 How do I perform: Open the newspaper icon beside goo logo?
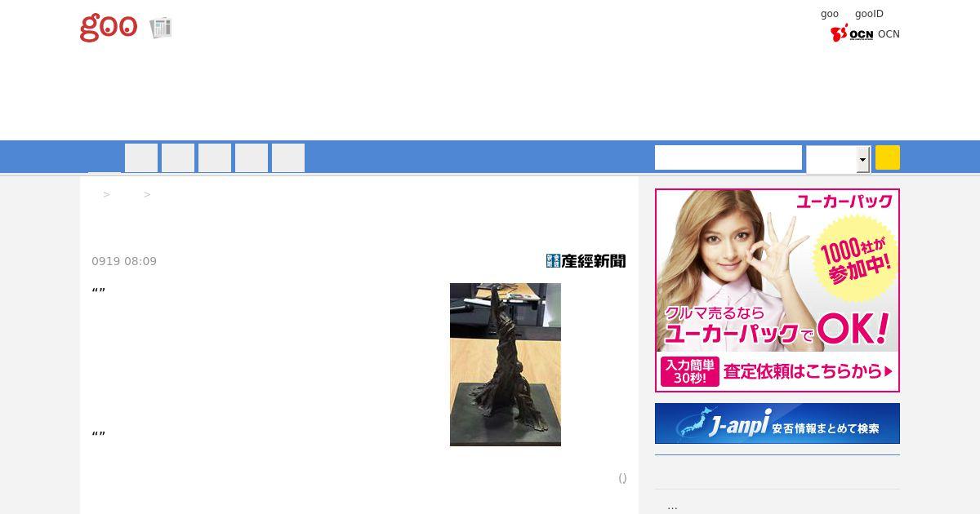(161, 28)
